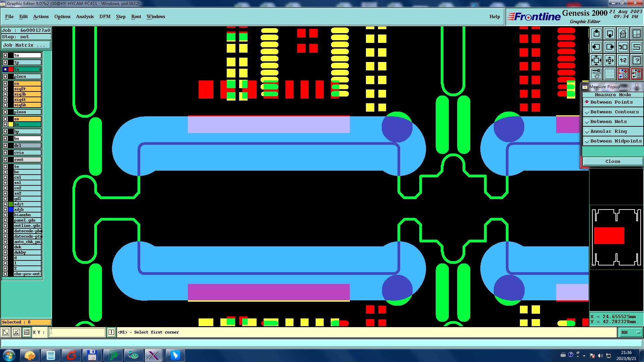Image resolution: width=644 pixels, height=362 pixels.
Task: Open the Analysis menu
Action: pos(85,16)
